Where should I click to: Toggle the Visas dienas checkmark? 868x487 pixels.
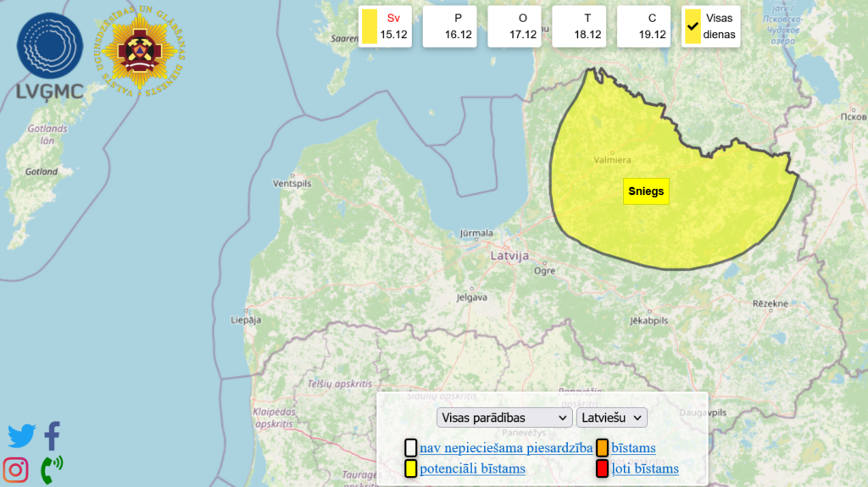[x=693, y=27]
